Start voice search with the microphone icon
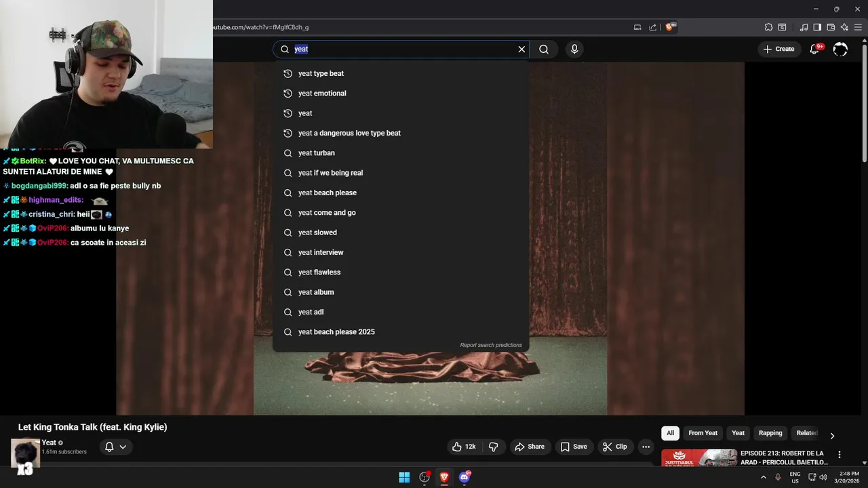The height and width of the screenshot is (488, 868). tap(574, 49)
